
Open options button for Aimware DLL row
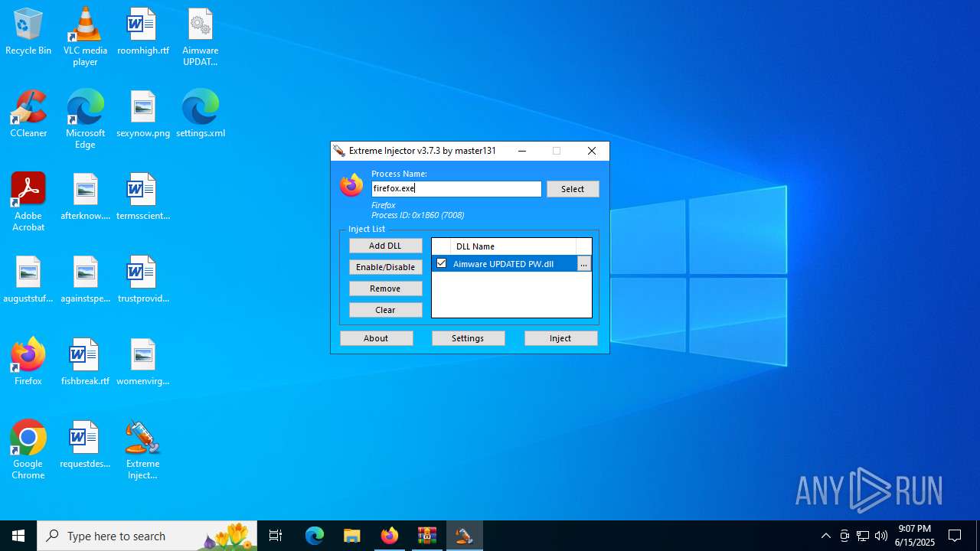584,264
